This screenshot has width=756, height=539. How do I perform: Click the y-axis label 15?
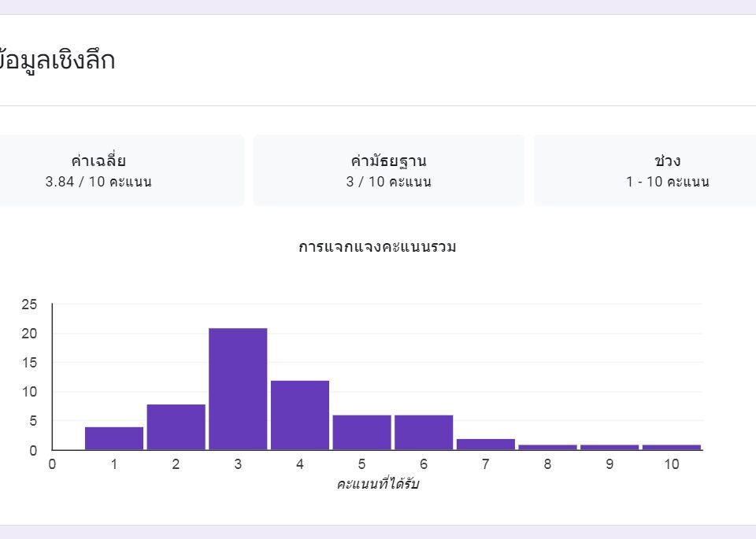coord(29,363)
